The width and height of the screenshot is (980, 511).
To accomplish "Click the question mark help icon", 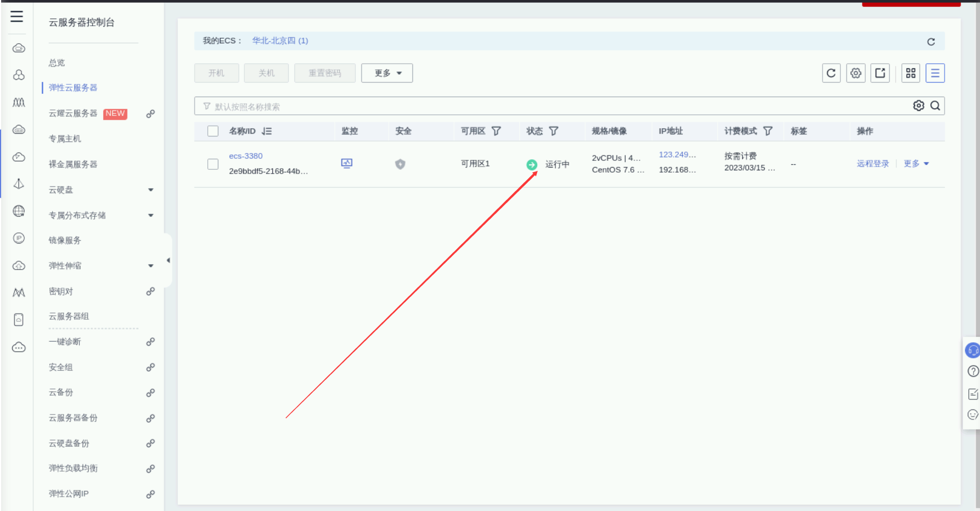I will 973,371.
